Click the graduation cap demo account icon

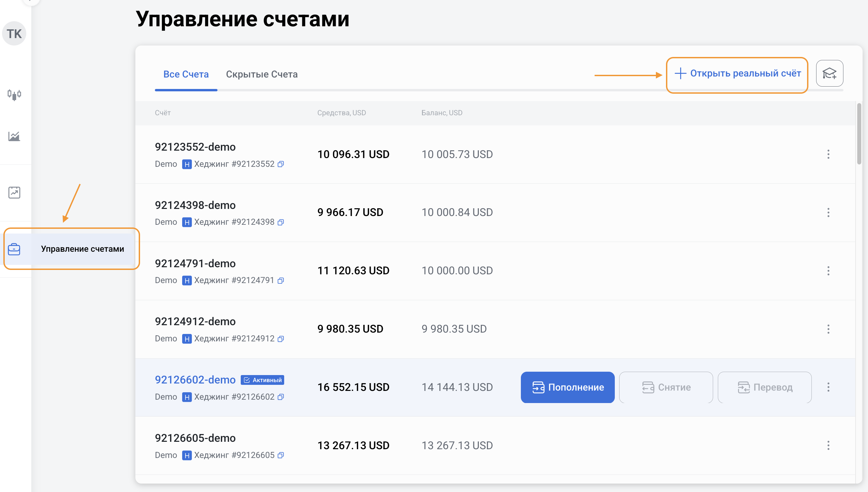coord(829,73)
